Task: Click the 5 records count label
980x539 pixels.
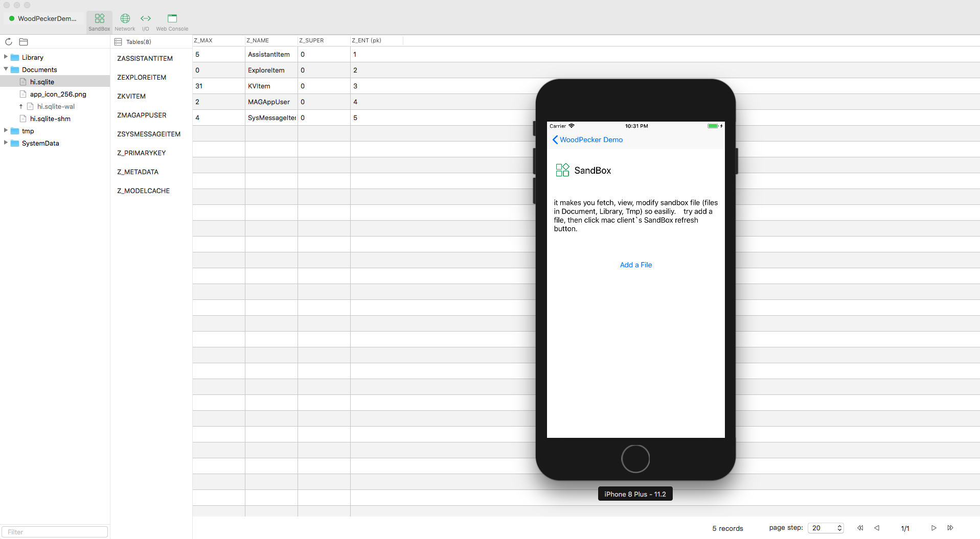Action: point(727,528)
